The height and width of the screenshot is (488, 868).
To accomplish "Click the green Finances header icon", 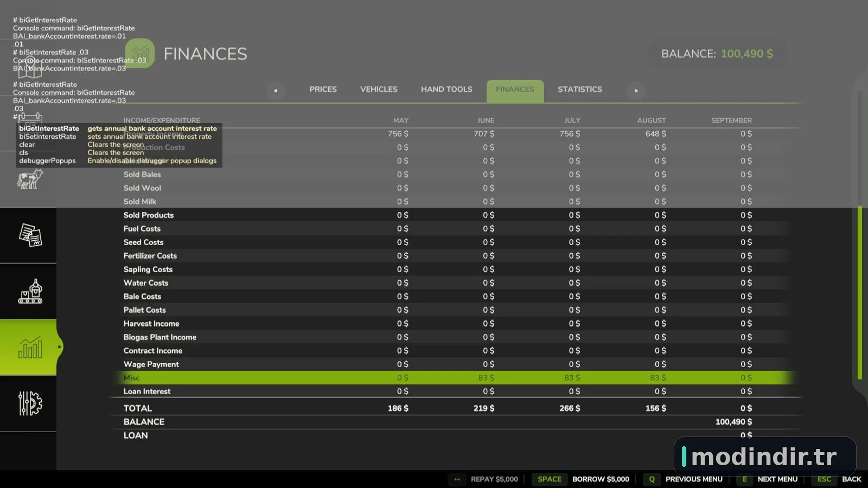I will (140, 53).
